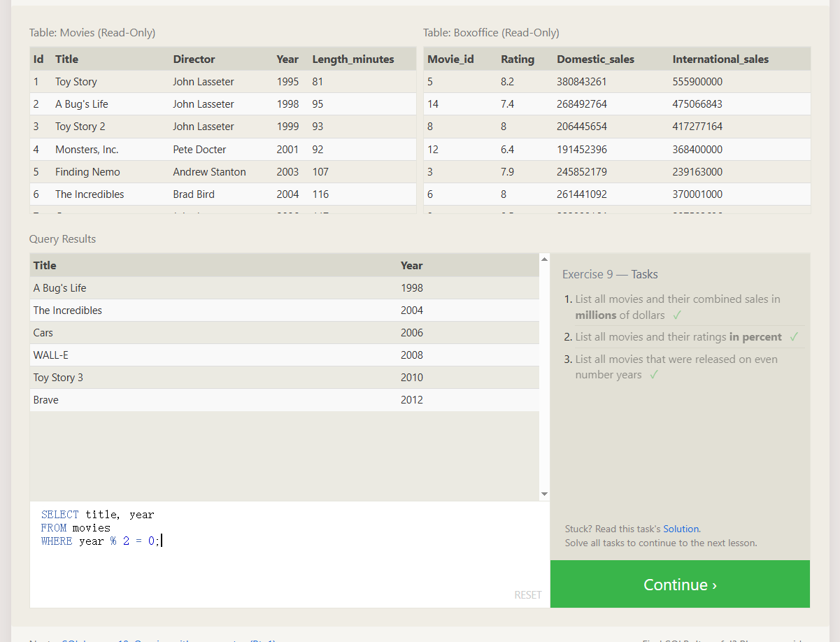Click the Length_minutes header in Movies table
840x642 pixels.
click(x=353, y=59)
